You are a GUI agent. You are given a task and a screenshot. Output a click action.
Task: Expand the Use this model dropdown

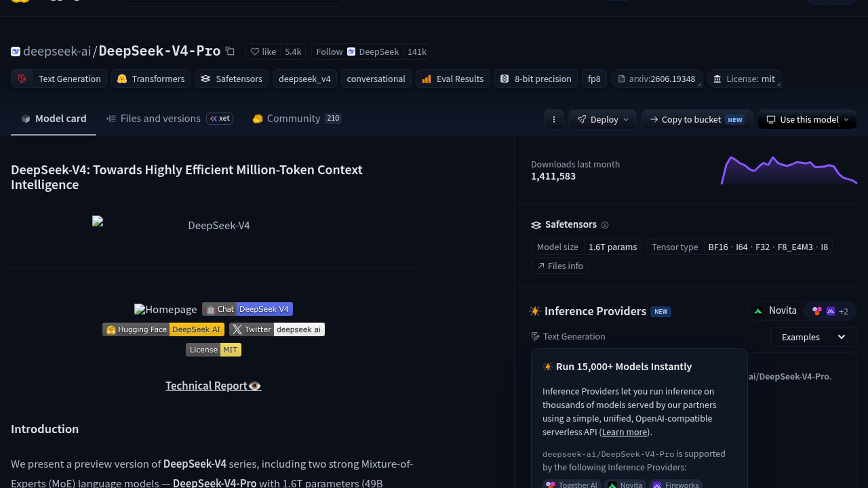tap(807, 119)
